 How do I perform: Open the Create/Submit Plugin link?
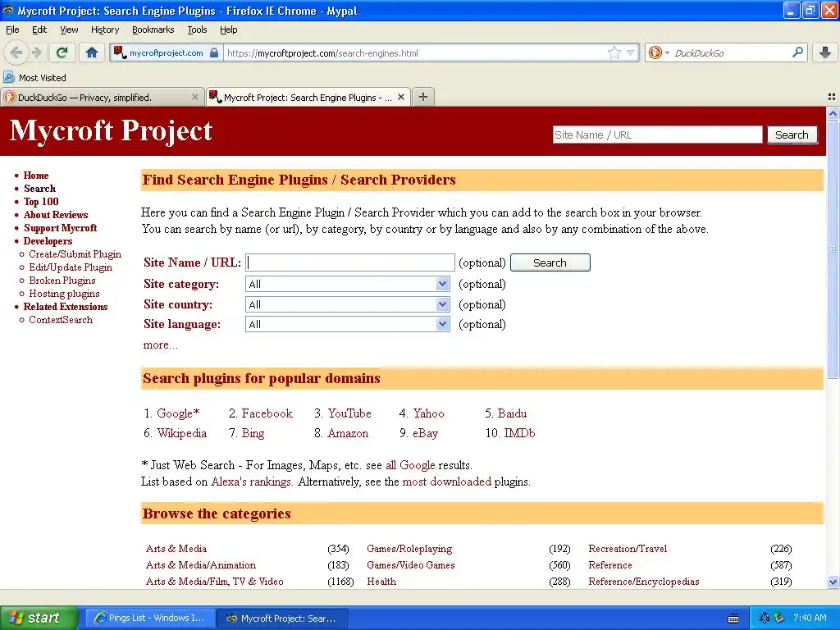coord(75,254)
